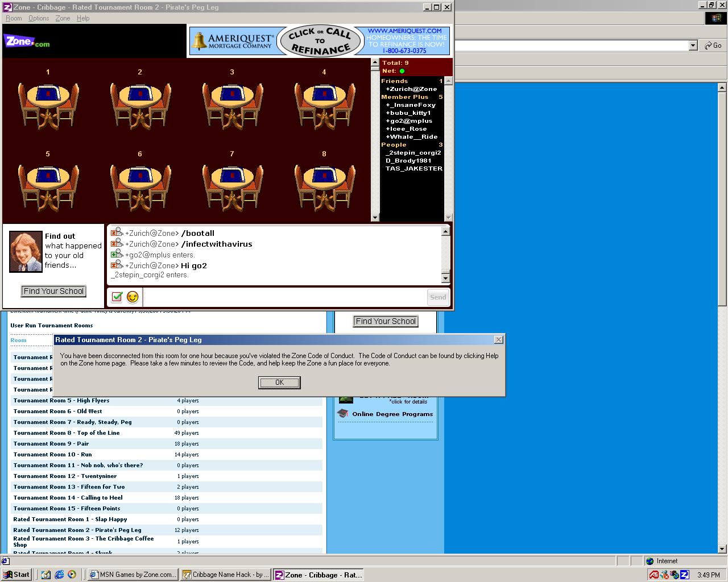Open Tournament Room 8 - Top of the Line
This screenshot has height=582, width=728.
(x=67, y=433)
